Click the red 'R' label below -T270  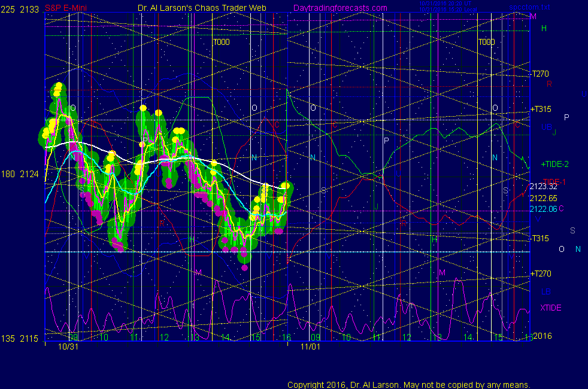click(x=549, y=84)
